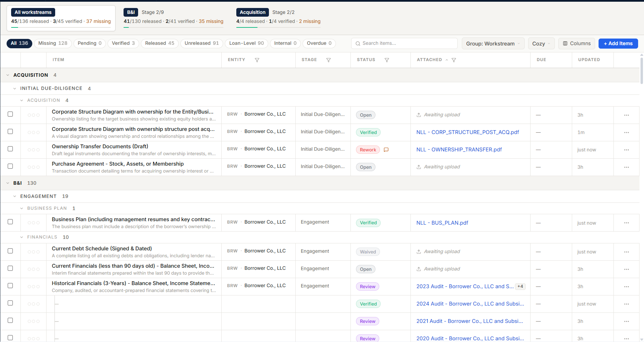Open NLL - CORP_STRUCTURE_POST_ACQ.pdf

[468, 132]
